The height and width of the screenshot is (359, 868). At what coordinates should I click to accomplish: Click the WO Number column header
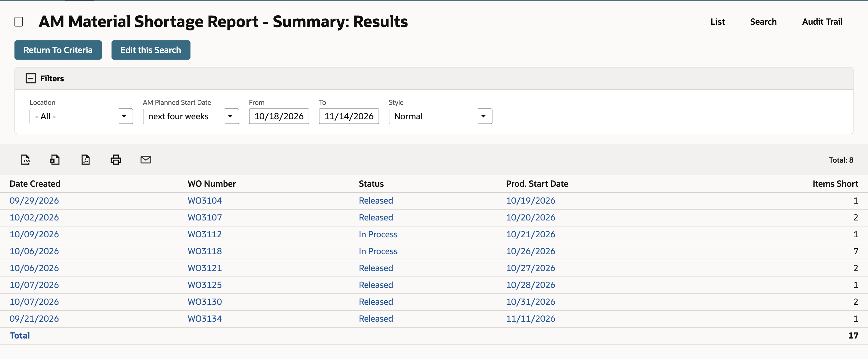[212, 184]
